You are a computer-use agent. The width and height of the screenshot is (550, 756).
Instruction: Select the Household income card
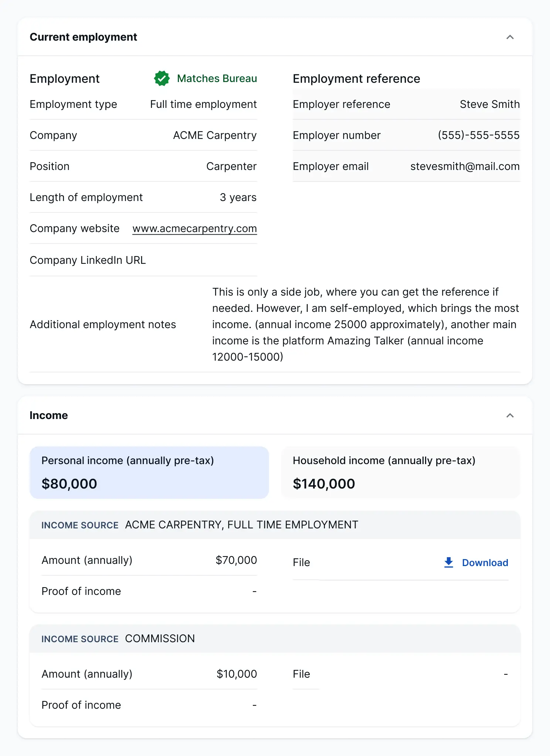click(x=400, y=473)
